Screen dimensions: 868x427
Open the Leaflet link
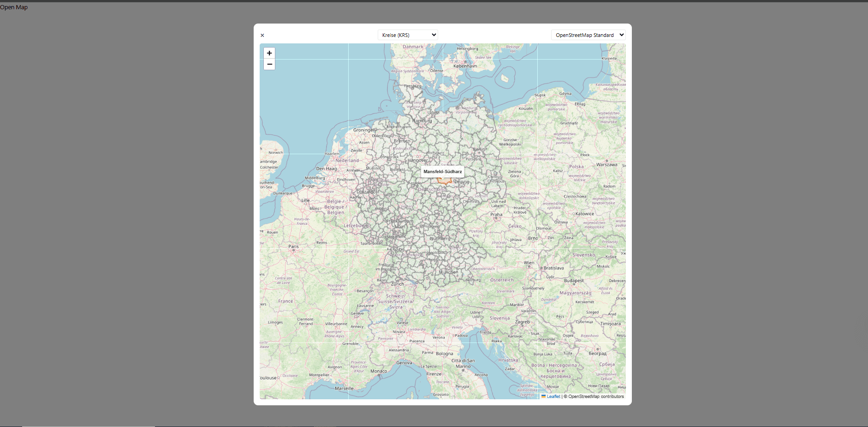(x=553, y=397)
